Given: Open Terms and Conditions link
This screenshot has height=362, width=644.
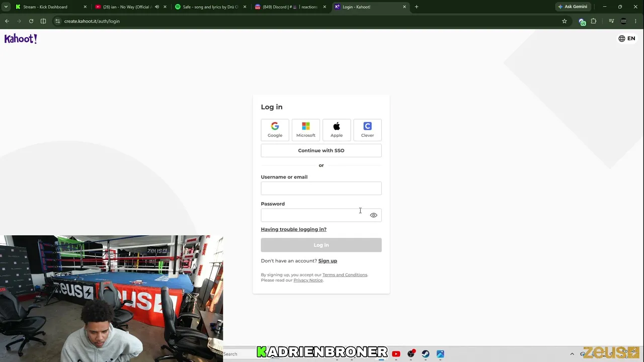Looking at the screenshot, I should pos(345,275).
